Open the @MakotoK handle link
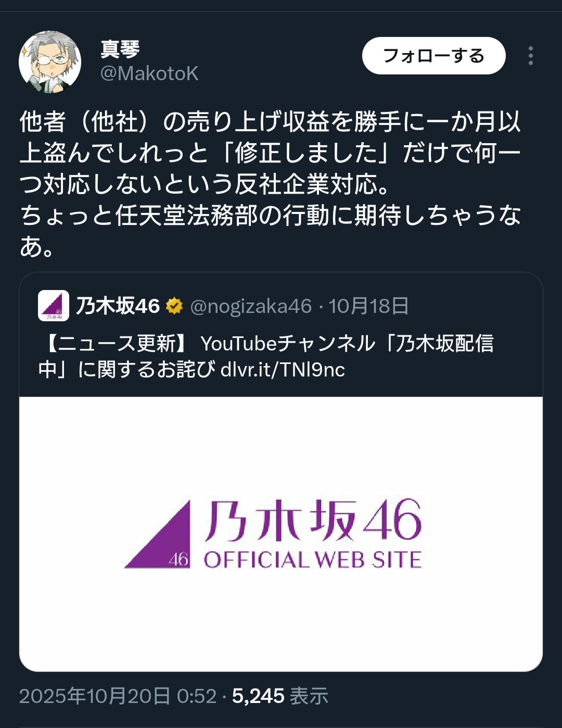Viewport: 562px width, 728px height. click(149, 73)
